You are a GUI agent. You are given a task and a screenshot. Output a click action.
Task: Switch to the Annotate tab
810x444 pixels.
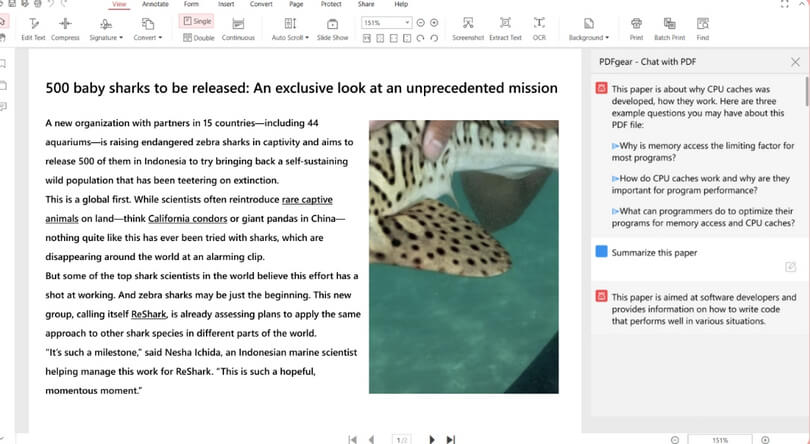155,4
